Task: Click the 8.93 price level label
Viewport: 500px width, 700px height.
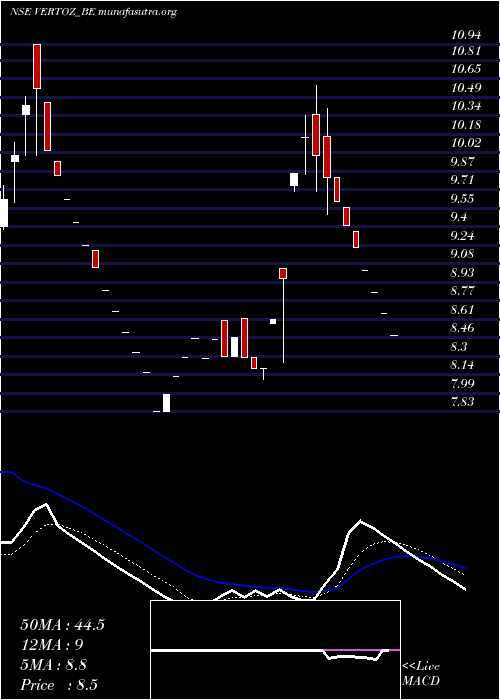Action: click(462, 273)
